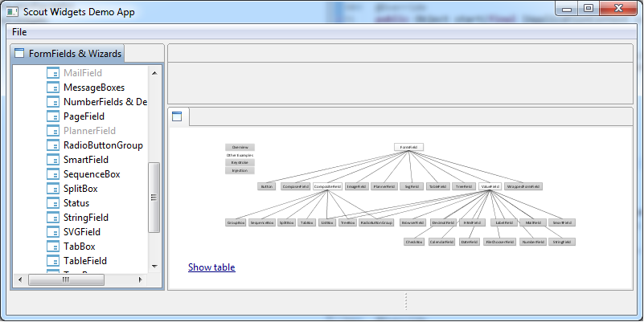This screenshot has width=644, height=322.
Task: Select SplitBox in the tree
Action: [80, 189]
